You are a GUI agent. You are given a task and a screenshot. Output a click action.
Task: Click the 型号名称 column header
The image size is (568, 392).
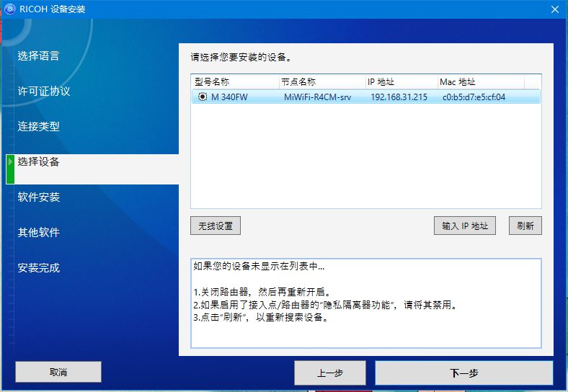click(235, 82)
